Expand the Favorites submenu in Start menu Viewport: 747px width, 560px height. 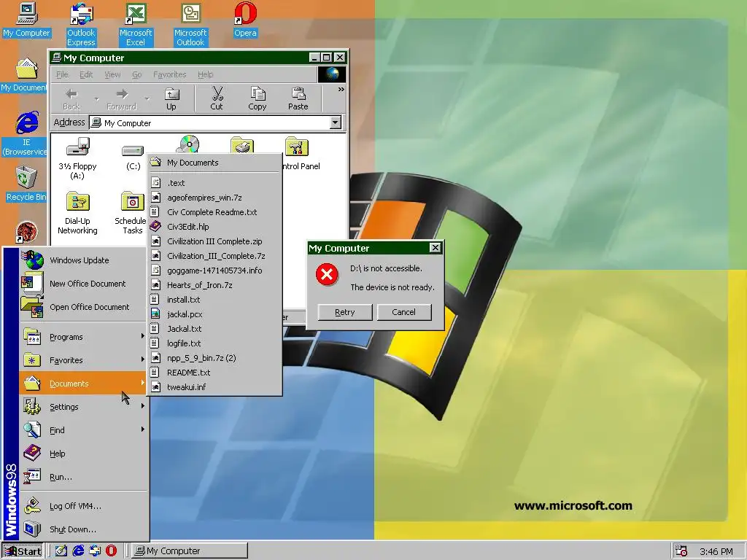tap(83, 360)
